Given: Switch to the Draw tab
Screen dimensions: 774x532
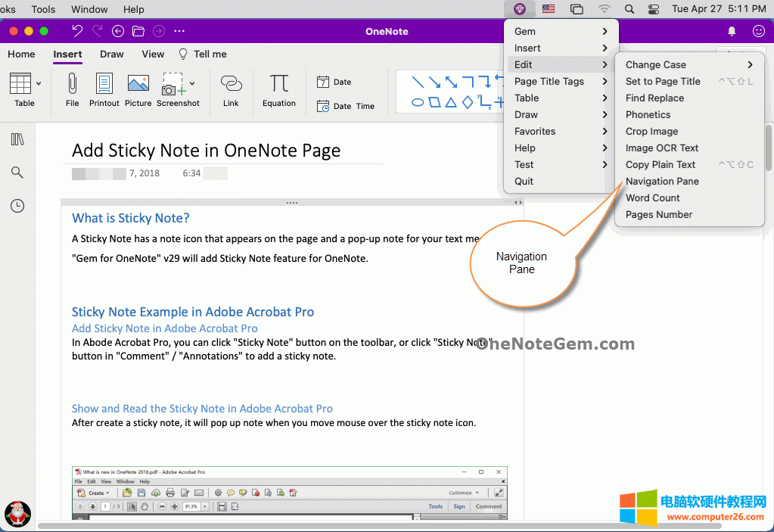Looking at the screenshot, I should [x=112, y=54].
